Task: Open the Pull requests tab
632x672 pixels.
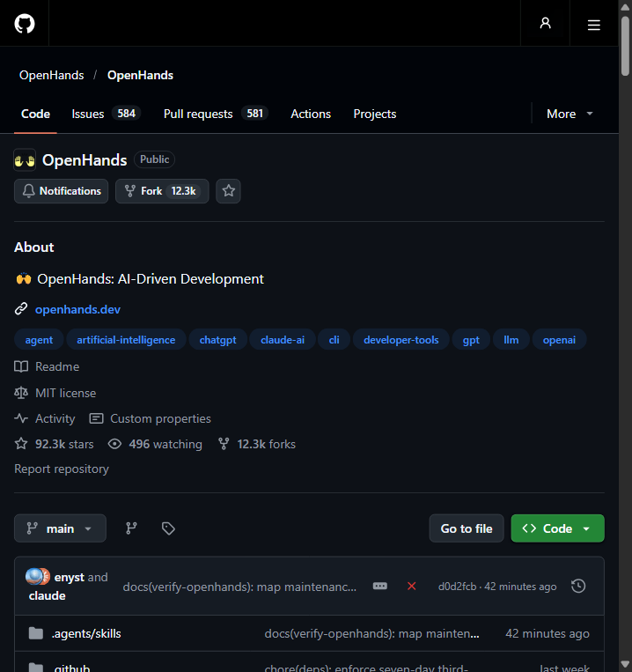Action: [x=216, y=114]
